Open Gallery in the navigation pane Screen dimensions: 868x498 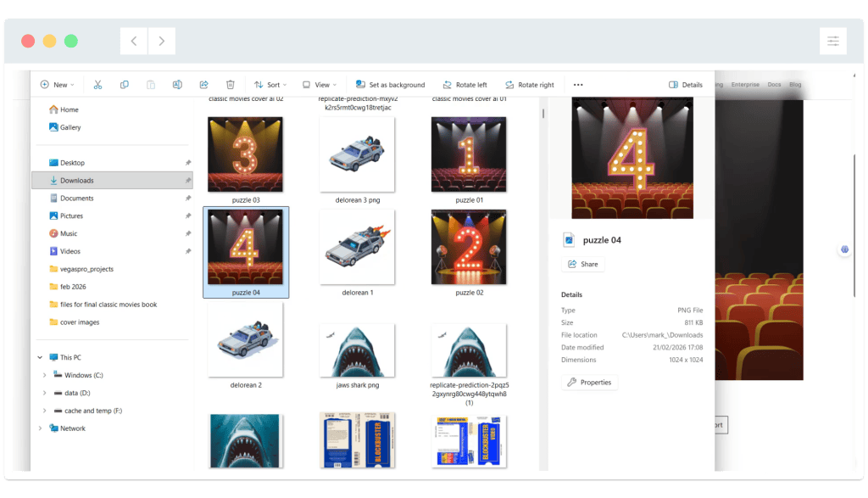(x=64, y=127)
